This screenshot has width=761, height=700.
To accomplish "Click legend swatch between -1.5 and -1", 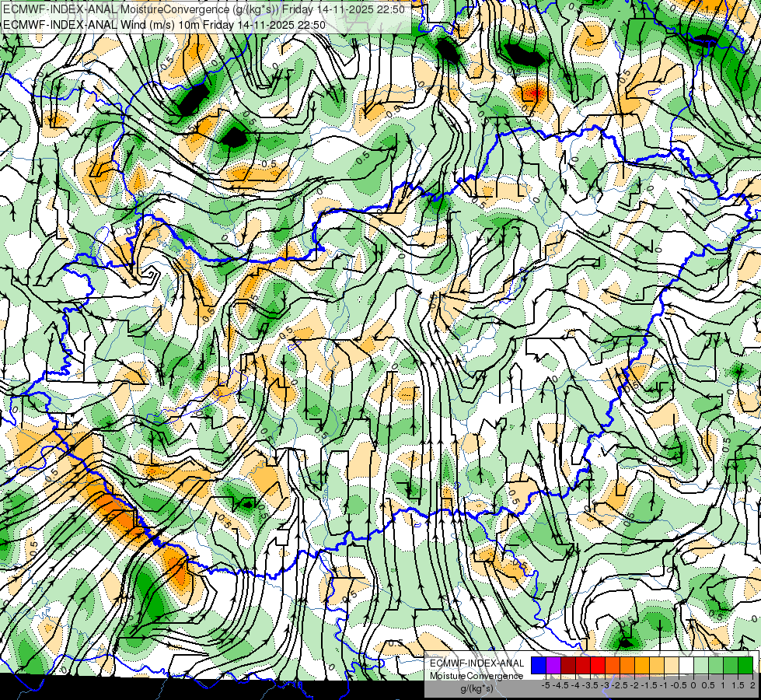I will (x=657, y=666).
